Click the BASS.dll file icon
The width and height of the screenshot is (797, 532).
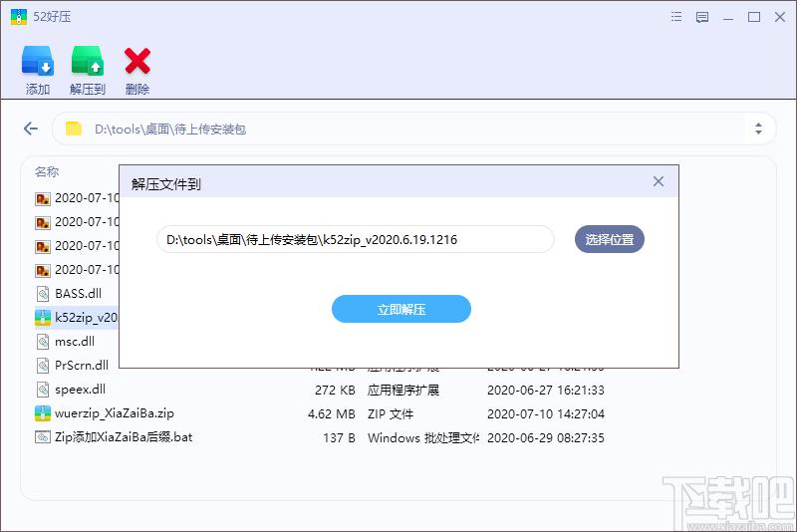pyautogui.click(x=43, y=294)
